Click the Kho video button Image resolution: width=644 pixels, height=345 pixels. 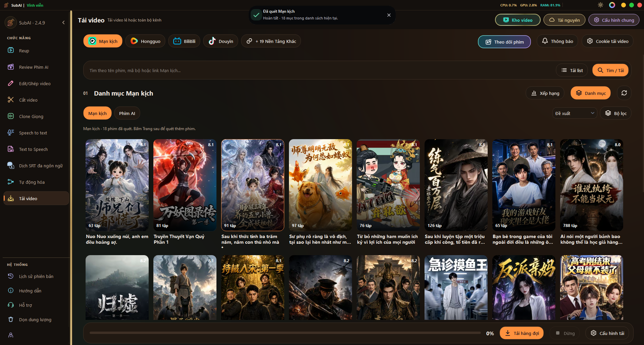(x=518, y=20)
